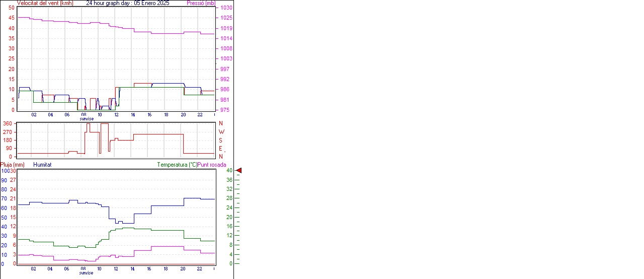Click the 'Pressió (mb)' axis title
644x279 pixels.
point(201,3)
